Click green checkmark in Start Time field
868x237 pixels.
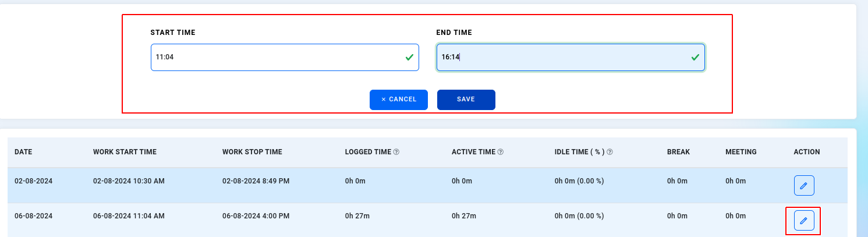[409, 58]
